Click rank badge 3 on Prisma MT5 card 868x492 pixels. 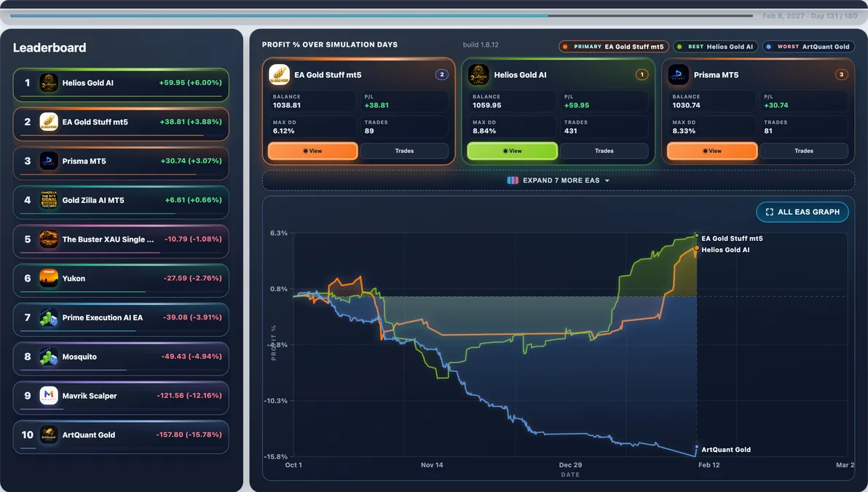(x=842, y=75)
